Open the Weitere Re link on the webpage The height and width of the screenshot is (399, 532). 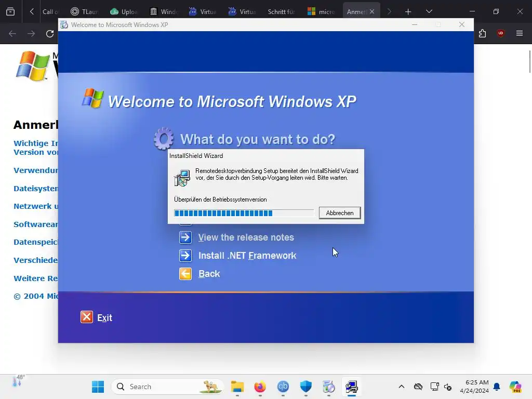pyautogui.click(x=36, y=278)
